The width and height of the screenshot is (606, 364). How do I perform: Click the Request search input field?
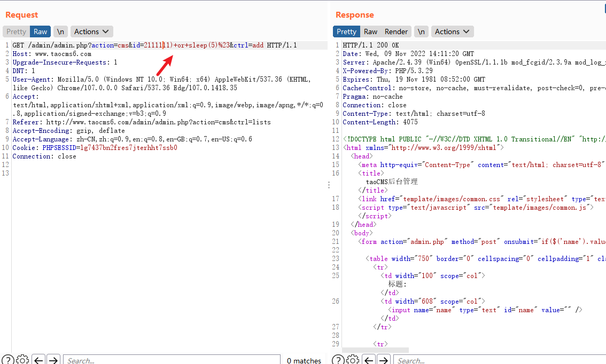(172, 360)
